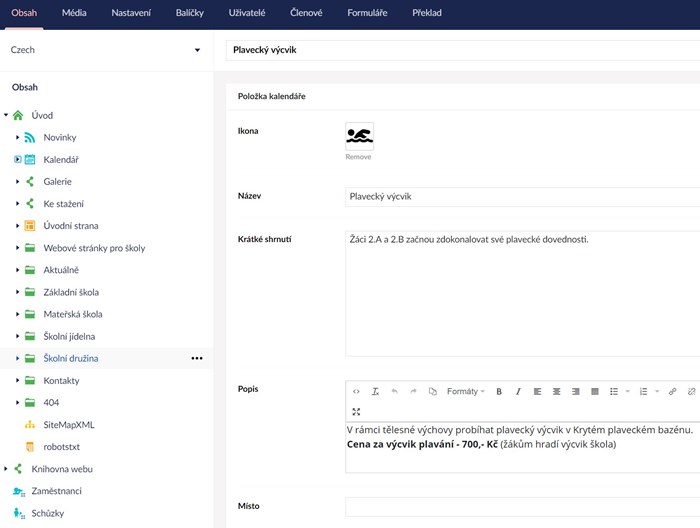Expand the Novinky tree node
The width and height of the screenshot is (700, 528).
17,137
